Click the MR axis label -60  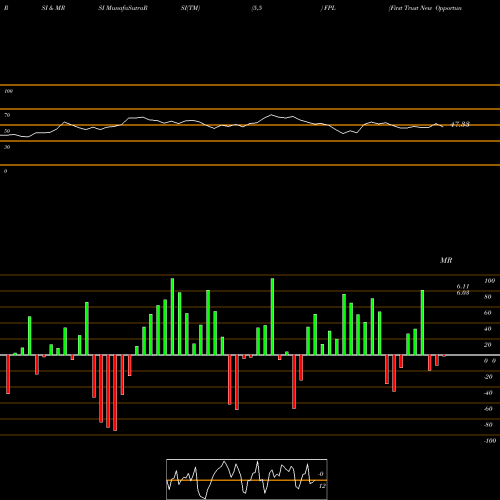coord(488,409)
